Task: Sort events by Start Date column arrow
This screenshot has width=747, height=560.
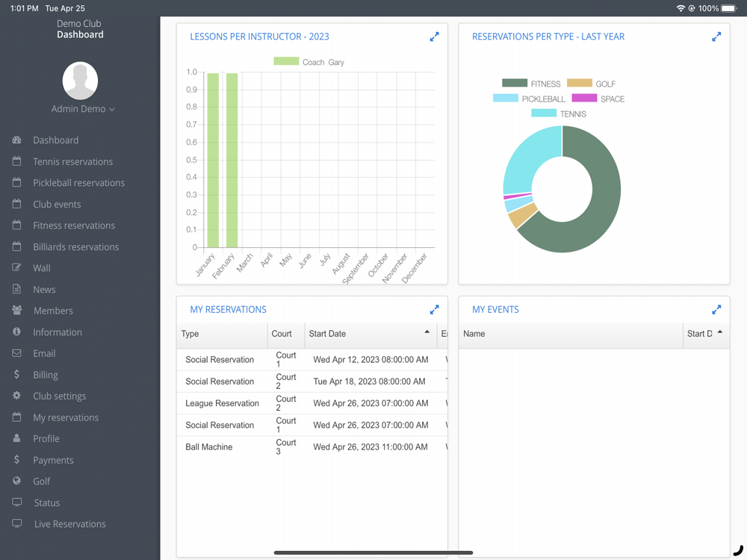Action: coord(720,332)
